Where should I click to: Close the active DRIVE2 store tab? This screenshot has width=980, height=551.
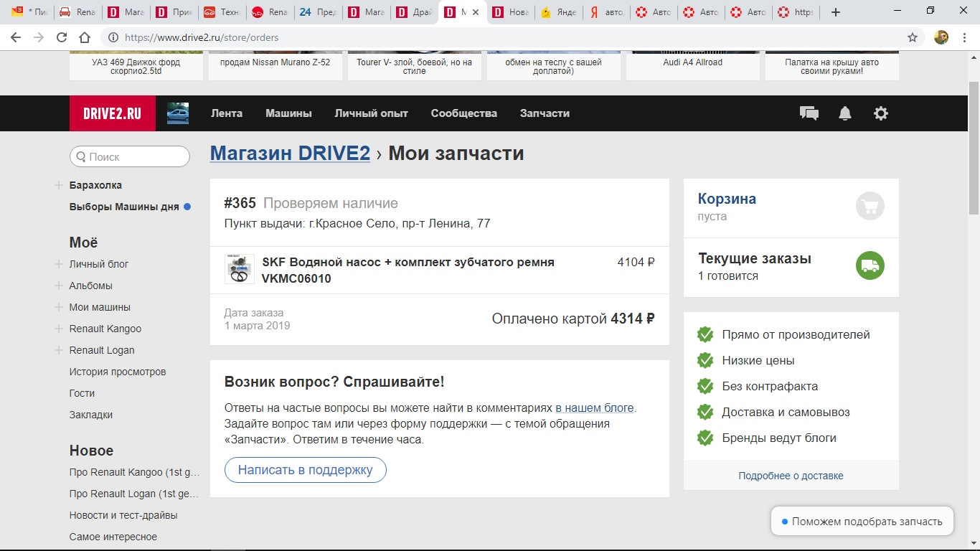(475, 12)
